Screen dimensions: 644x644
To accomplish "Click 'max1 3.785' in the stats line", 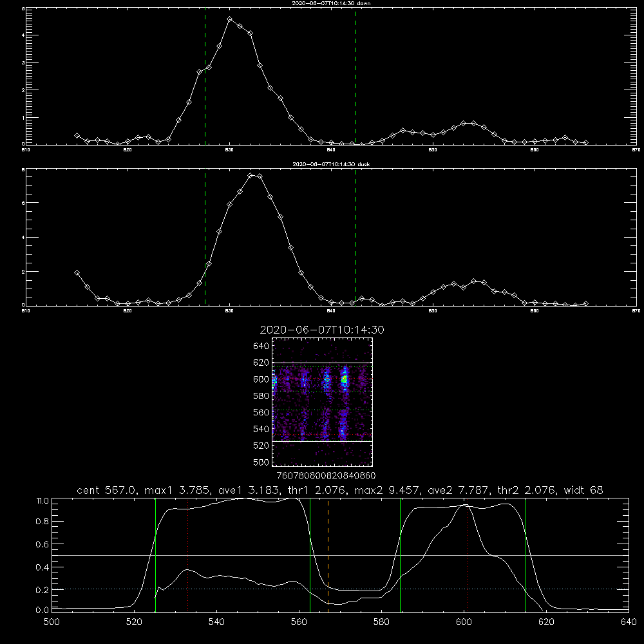I will [x=178, y=490].
